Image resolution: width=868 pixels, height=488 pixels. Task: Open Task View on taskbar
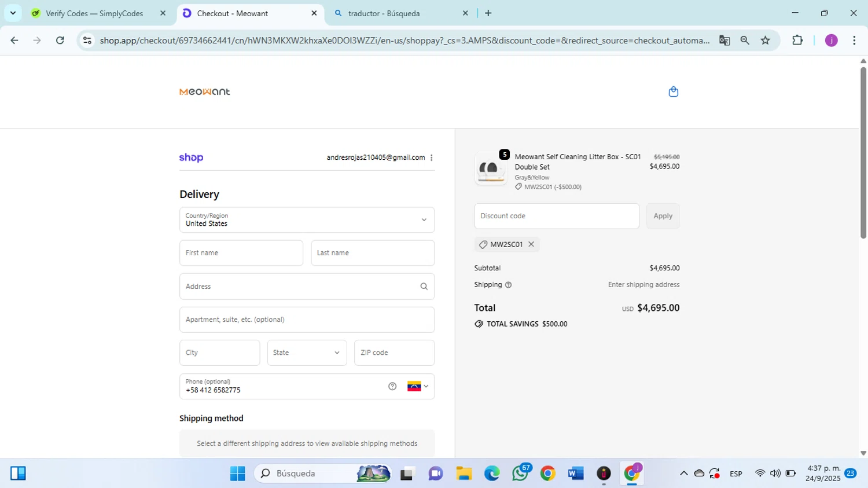[x=407, y=474]
